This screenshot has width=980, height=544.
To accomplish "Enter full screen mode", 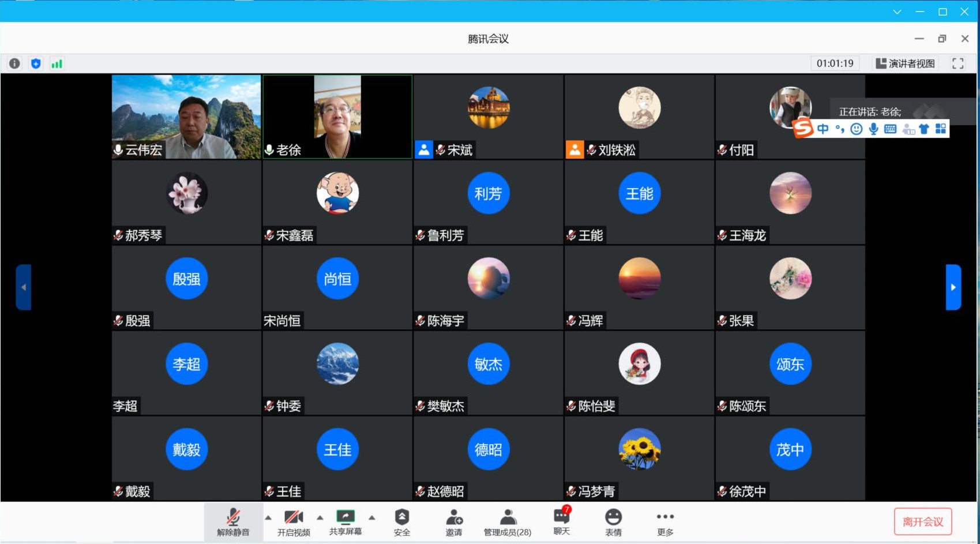I will pos(958,63).
